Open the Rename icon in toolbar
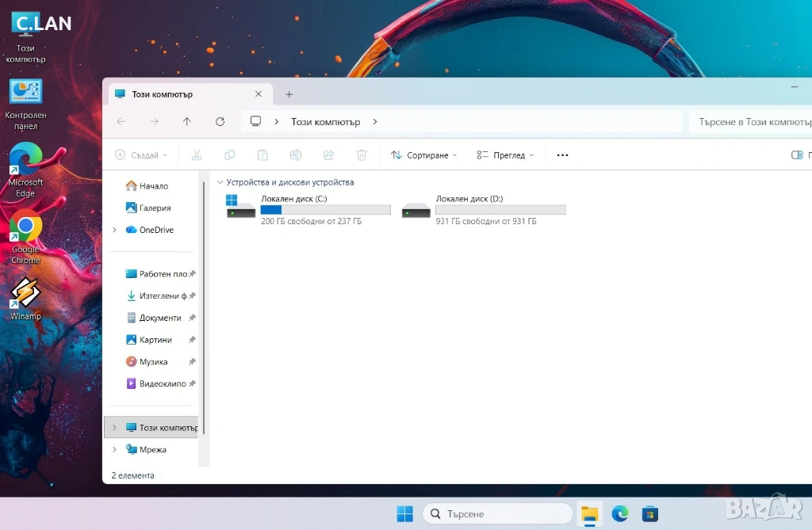The width and height of the screenshot is (812, 530). [x=296, y=155]
